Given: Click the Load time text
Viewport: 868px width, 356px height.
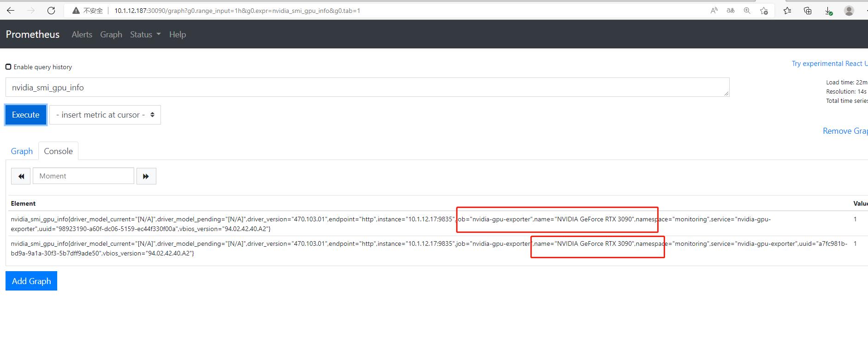Looking at the screenshot, I should [846, 83].
